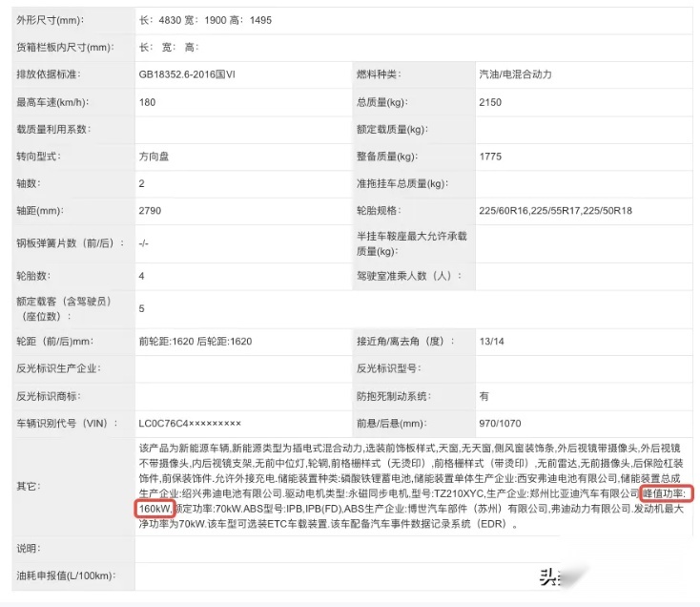The height and width of the screenshot is (607, 700).
Task: Click the 前悬/后悬(mm) label
Action: point(392,424)
